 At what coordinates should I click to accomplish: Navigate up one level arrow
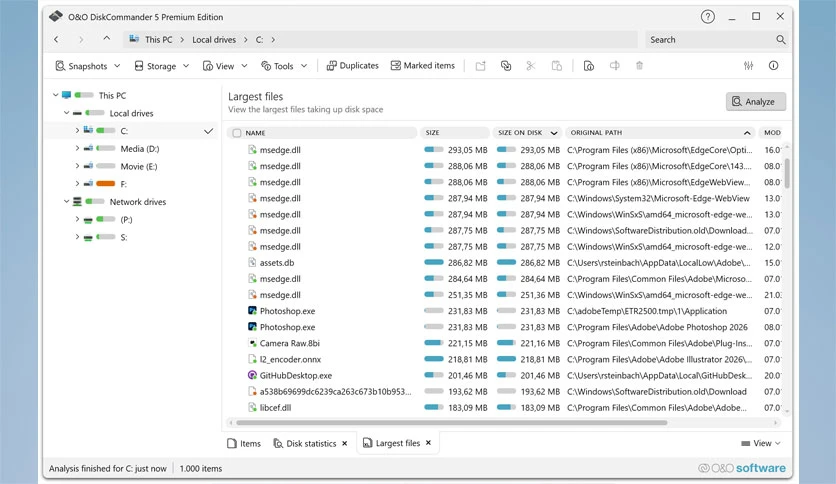pyautogui.click(x=107, y=38)
